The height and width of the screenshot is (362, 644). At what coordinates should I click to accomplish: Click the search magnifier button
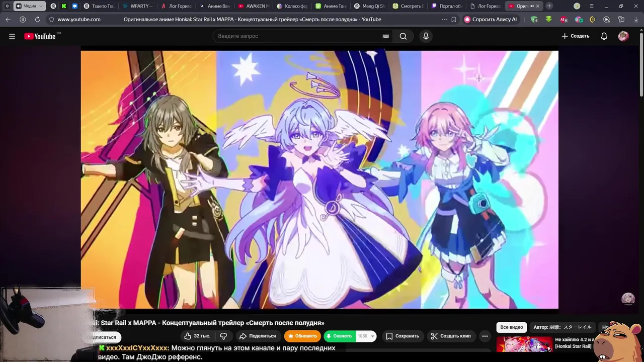point(403,36)
